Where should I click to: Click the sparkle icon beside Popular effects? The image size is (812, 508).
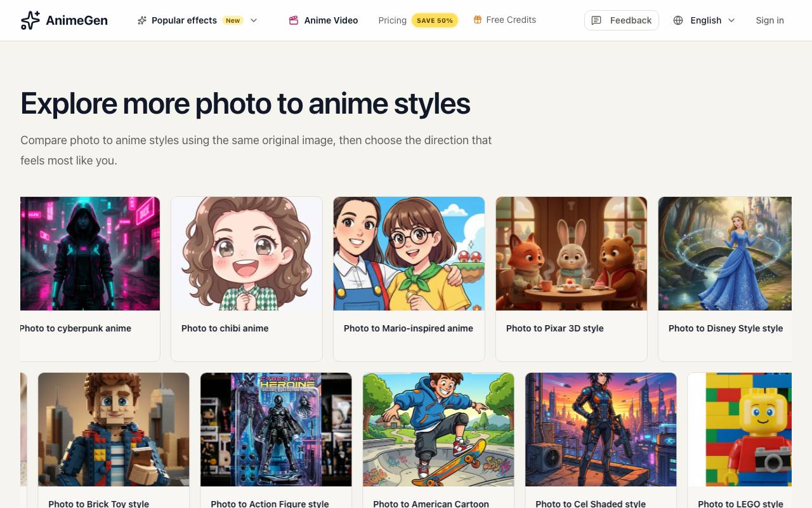click(142, 20)
